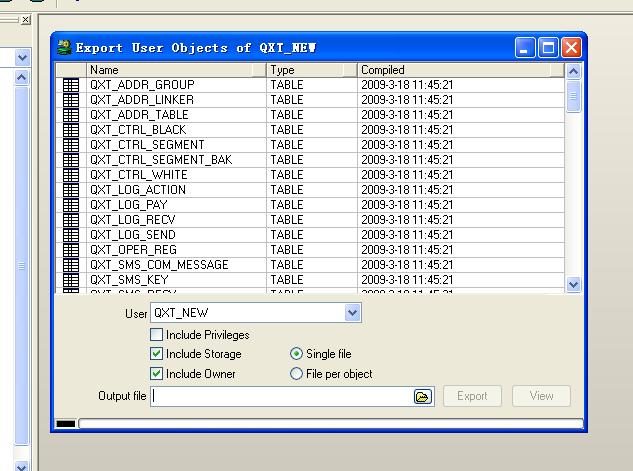Sort the list by the Compiled column header
633x471 pixels.
460,70
